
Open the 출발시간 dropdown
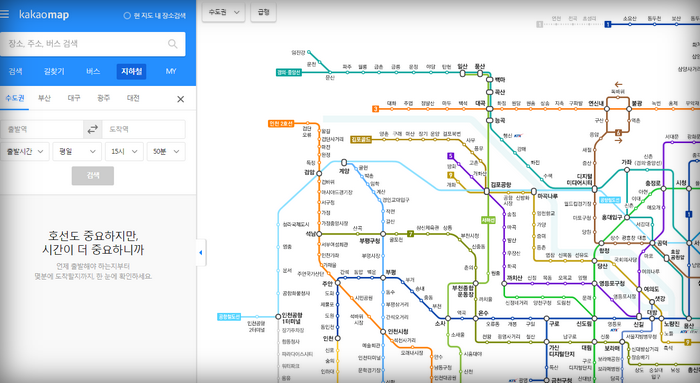[25, 151]
